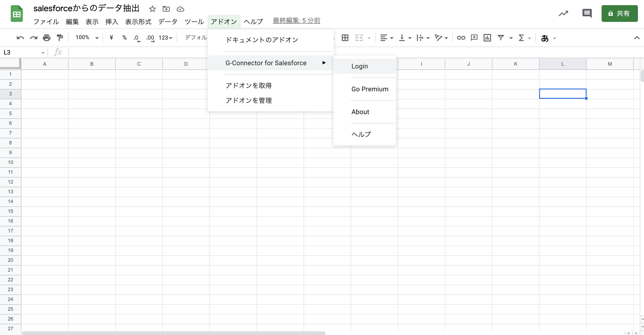Expand the 123 number format dropdown
This screenshot has width=644, height=335.
click(165, 38)
